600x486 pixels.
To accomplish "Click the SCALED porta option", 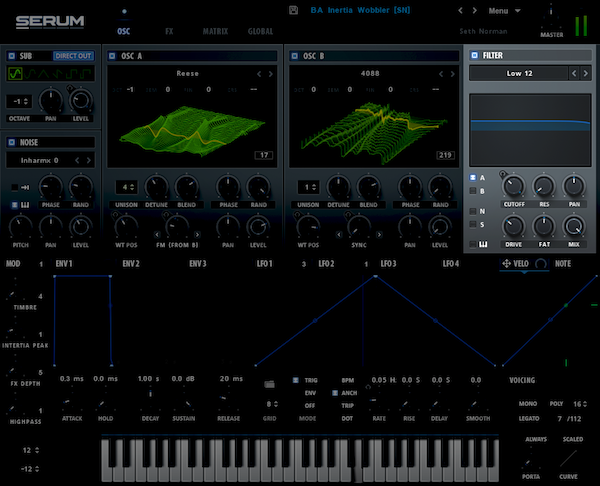I will coord(573,439).
